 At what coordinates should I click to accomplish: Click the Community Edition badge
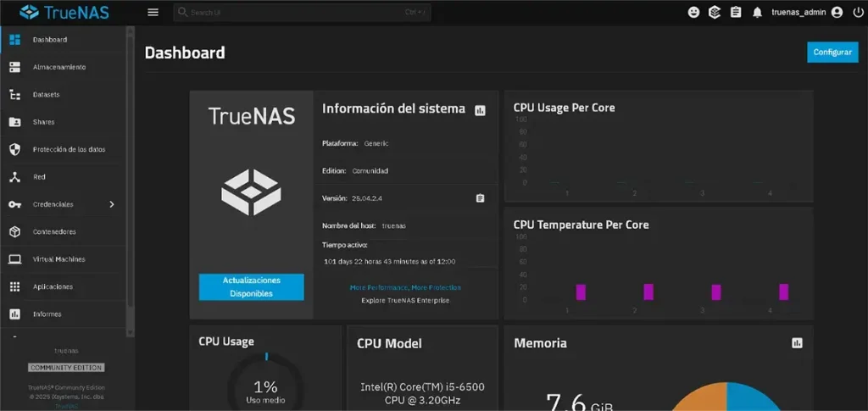pyautogui.click(x=66, y=368)
